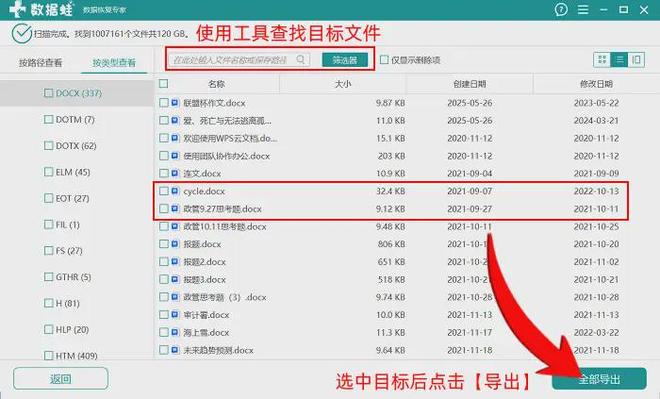Click the document icon of 海上雪.docx
Viewport: 660px width, 399px height.
click(175, 332)
